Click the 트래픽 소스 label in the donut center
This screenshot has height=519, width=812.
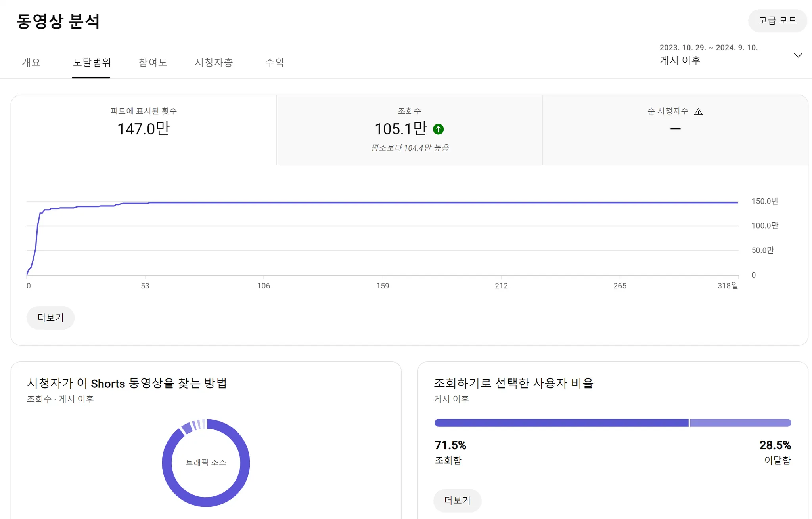click(x=206, y=462)
